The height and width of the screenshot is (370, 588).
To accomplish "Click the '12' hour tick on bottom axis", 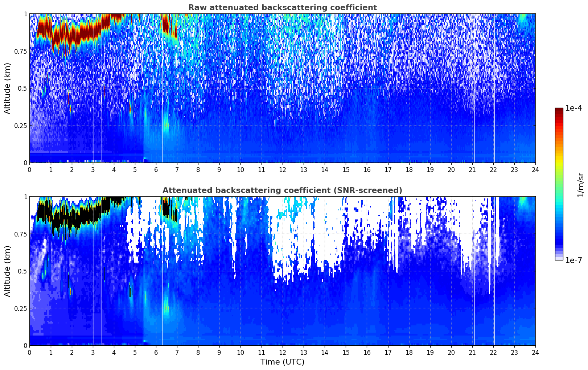I will click(x=283, y=352).
